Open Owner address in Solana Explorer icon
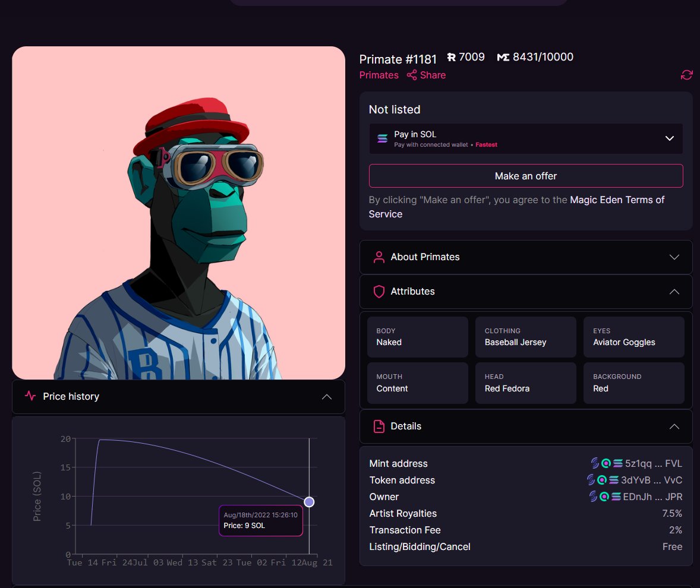Image resolution: width=700 pixels, height=588 pixels. [x=616, y=497]
